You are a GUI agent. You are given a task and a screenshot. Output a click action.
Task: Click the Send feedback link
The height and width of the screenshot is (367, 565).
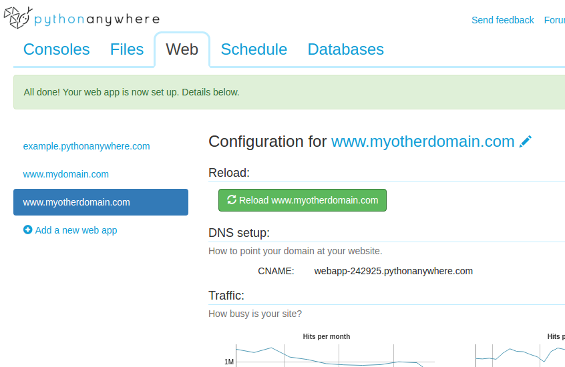click(x=503, y=20)
